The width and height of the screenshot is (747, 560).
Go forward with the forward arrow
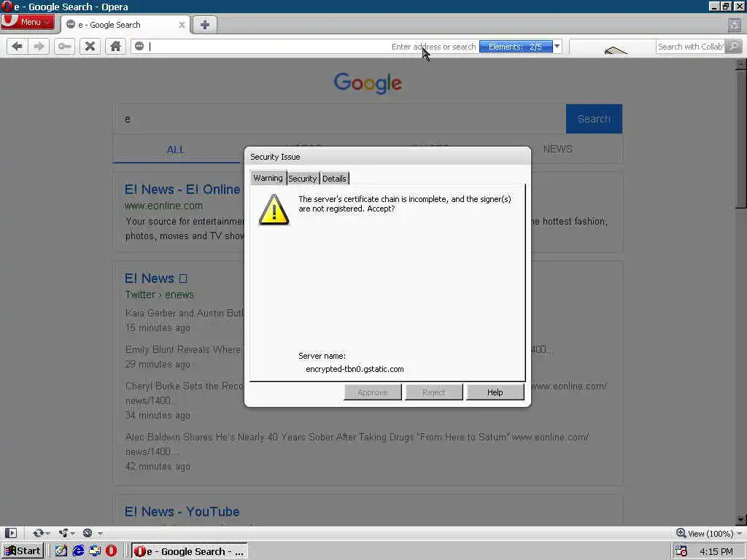[39, 46]
